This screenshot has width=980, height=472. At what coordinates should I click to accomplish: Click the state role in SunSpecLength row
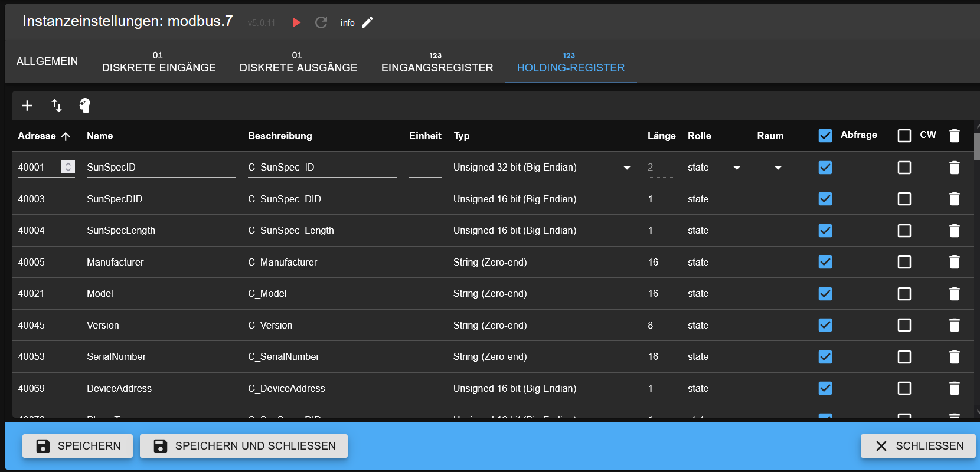(698, 231)
